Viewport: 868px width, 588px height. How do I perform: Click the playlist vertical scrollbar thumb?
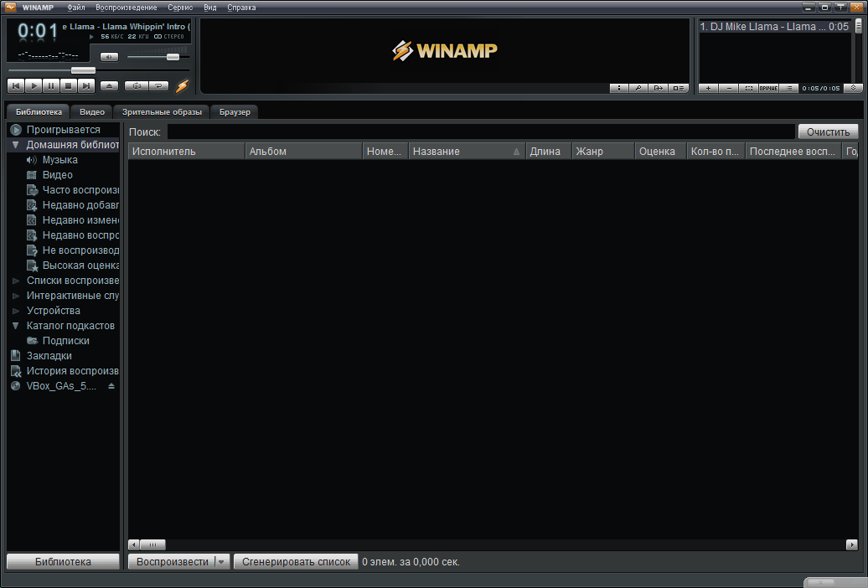tap(859, 26)
